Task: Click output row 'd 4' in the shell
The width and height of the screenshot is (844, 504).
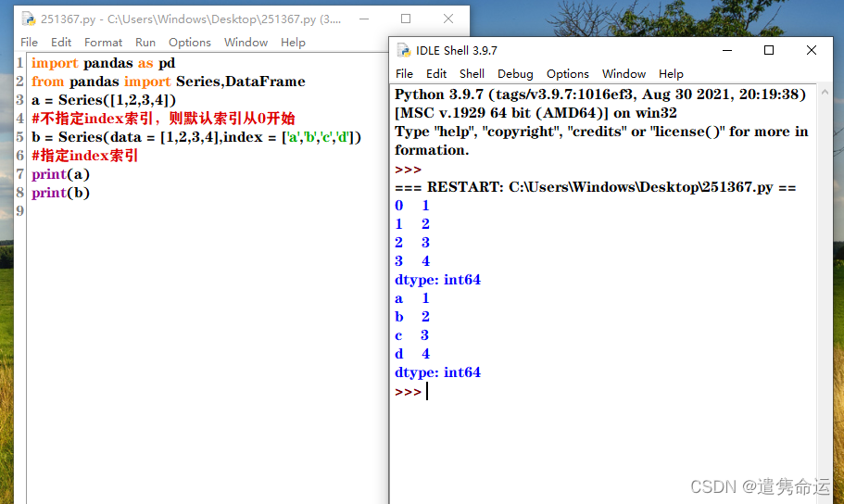Action: tap(411, 354)
